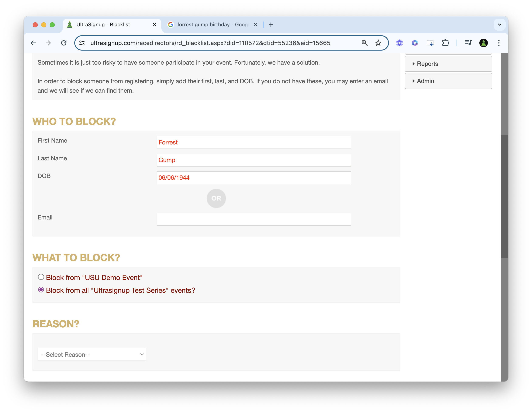
Task: Click the OR divider circle
Action: (x=216, y=198)
